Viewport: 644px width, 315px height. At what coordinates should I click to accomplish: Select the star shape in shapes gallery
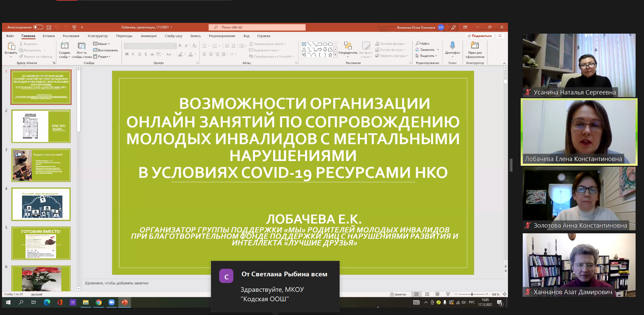point(330,54)
